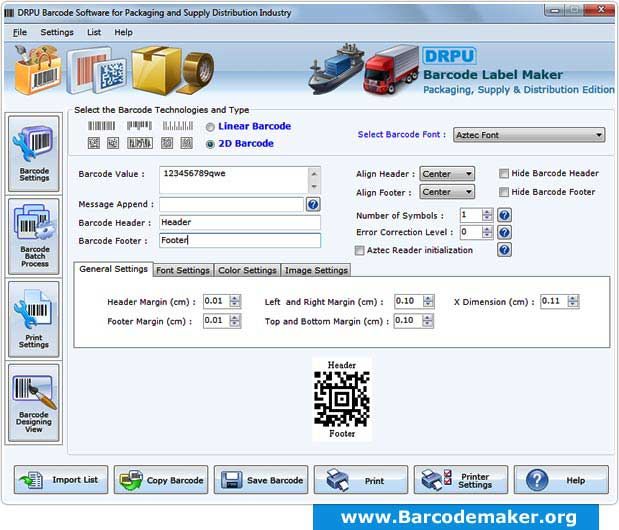This screenshot has height=530, width=619.
Task: Click the Header Margin value field
Action: 216,302
